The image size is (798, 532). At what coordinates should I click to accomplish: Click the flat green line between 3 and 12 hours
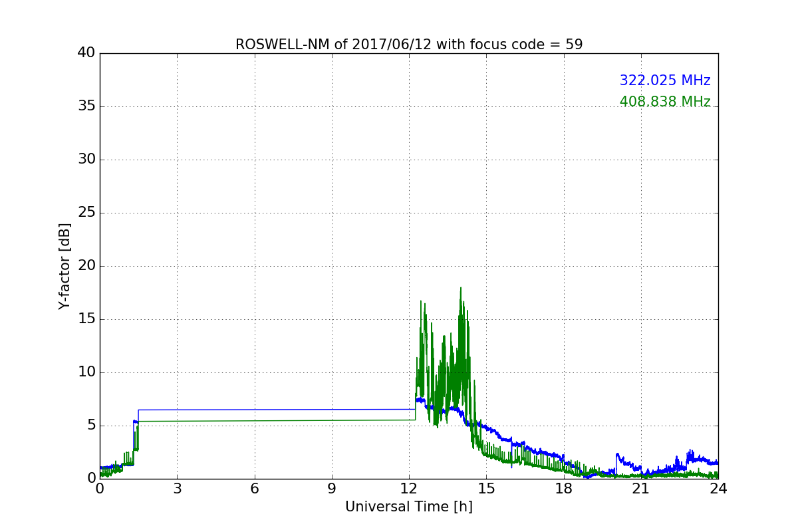pos(277,420)
